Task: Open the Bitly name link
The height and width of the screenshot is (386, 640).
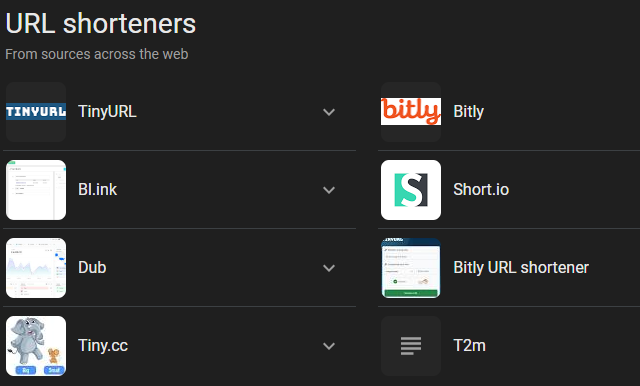Action: pyautogui.click(x=469, y=111)
